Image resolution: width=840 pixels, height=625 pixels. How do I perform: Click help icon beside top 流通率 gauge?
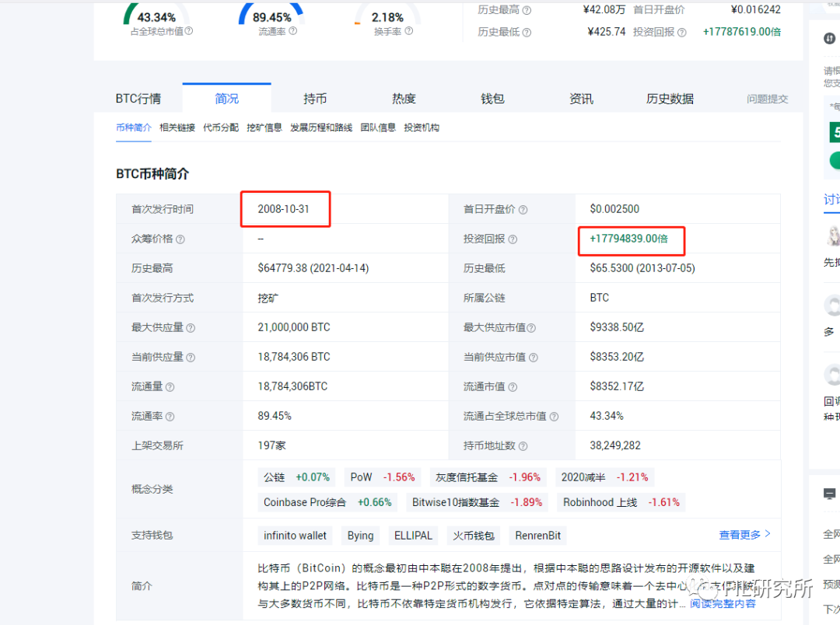pyautogui.click(x=292, y=31)
